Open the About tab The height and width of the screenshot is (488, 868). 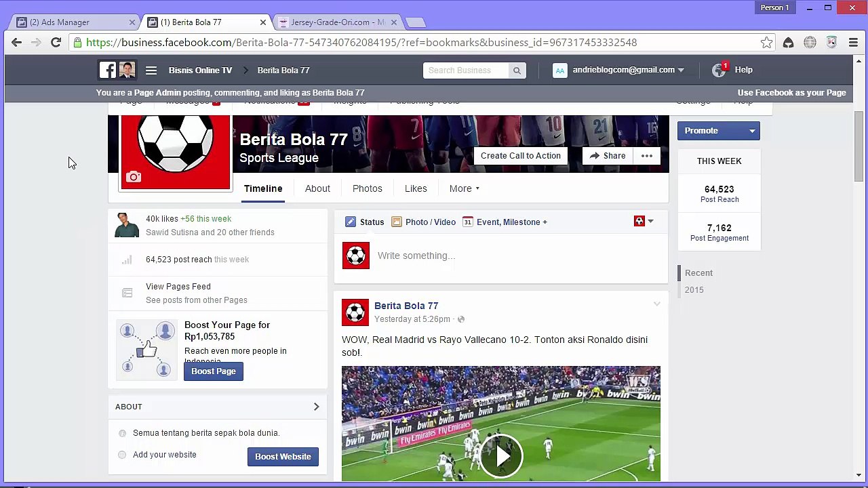tap(317, 188)
